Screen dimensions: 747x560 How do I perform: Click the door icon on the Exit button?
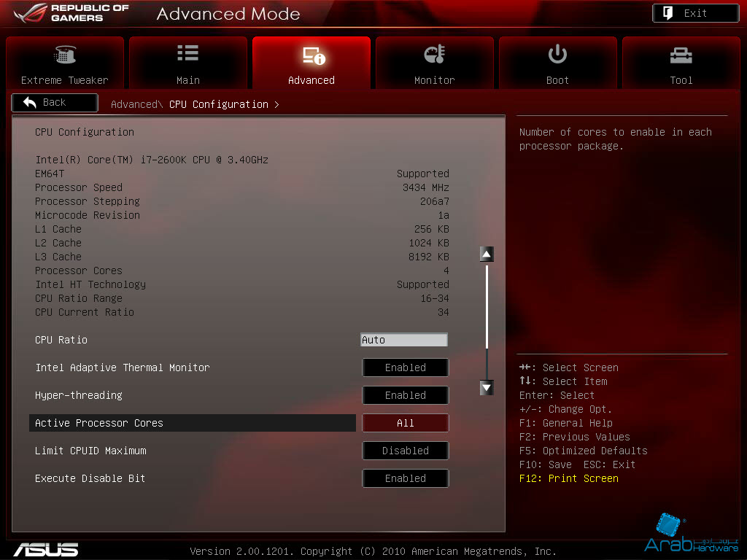coord(668,13)
